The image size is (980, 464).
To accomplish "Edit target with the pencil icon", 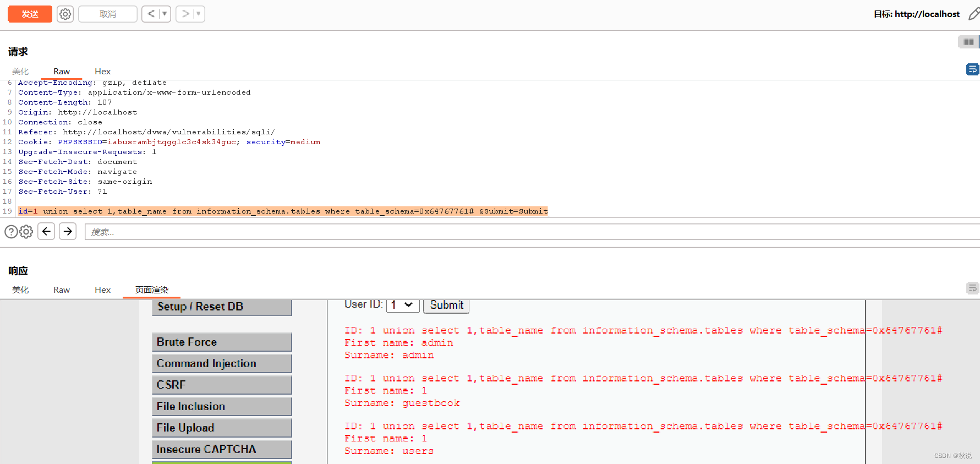I will [973, 14].
